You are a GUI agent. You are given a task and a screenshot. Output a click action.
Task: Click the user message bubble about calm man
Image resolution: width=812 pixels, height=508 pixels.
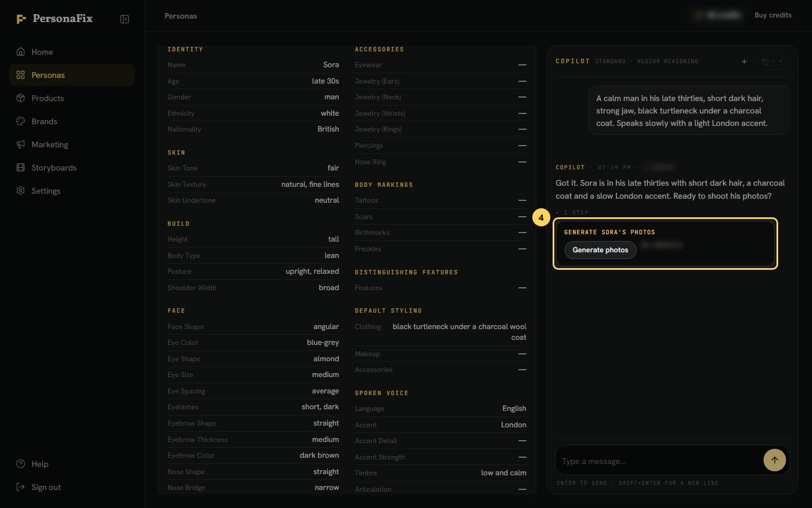(688, 111)
